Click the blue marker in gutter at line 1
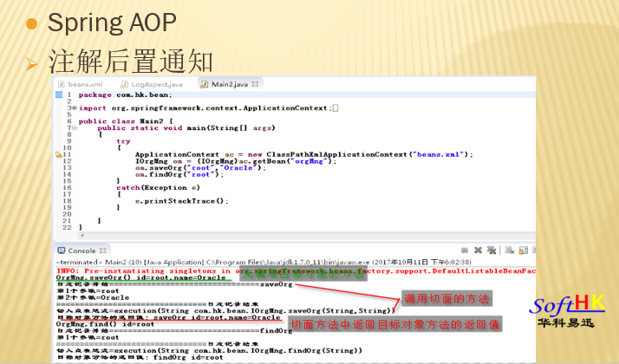The image size is (619, 364). 59,94
